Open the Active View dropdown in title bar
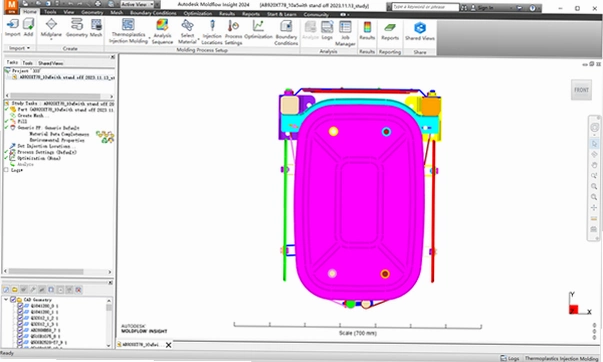This screenshot has height=362, width=603. click(137, 4)
